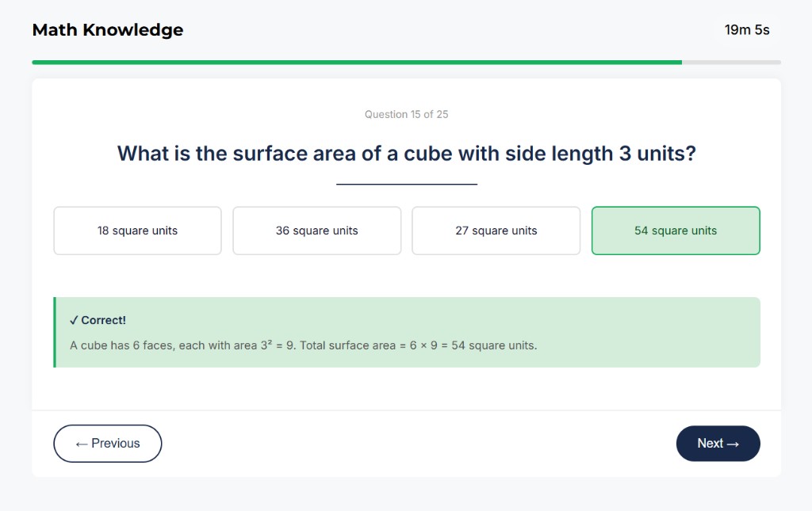Click the green checkmark beside Correct!
The image size is (812, 511).
[x=72, y=320]
